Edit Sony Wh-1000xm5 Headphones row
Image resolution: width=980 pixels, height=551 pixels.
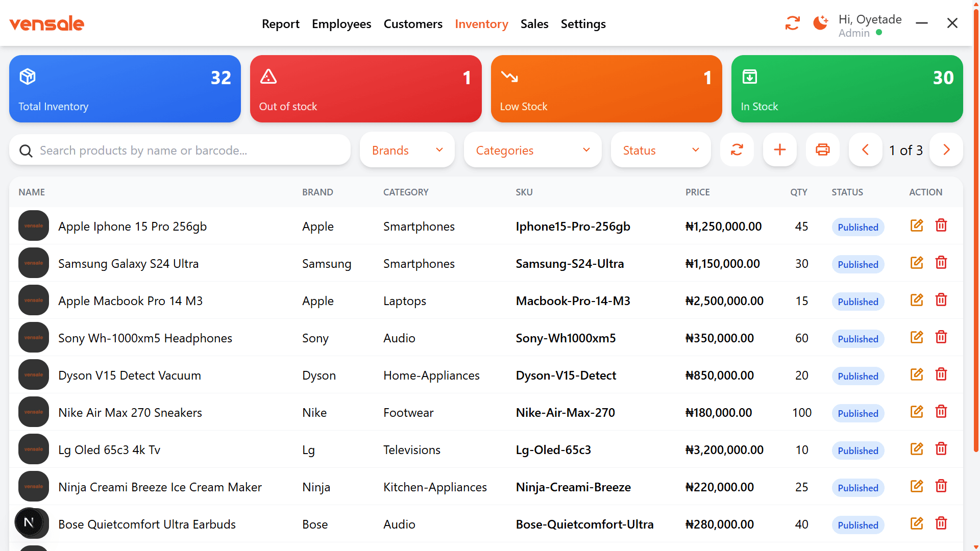pyautogui.click(x=917, y=337)
